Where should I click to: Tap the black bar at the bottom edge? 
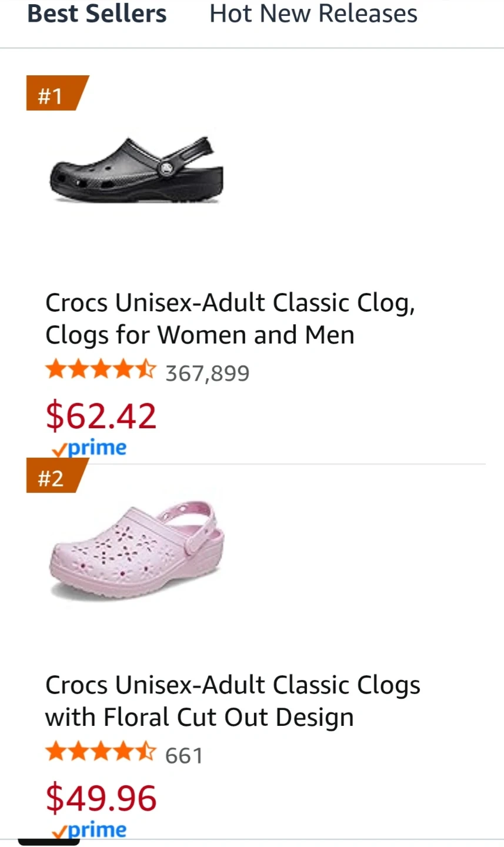pyautogui.click(x=49, y=842)
